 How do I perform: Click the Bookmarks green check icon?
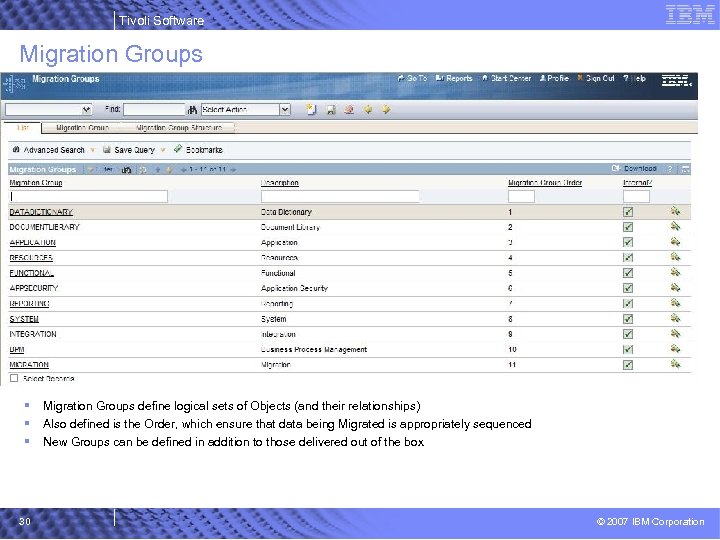[178, 149]
